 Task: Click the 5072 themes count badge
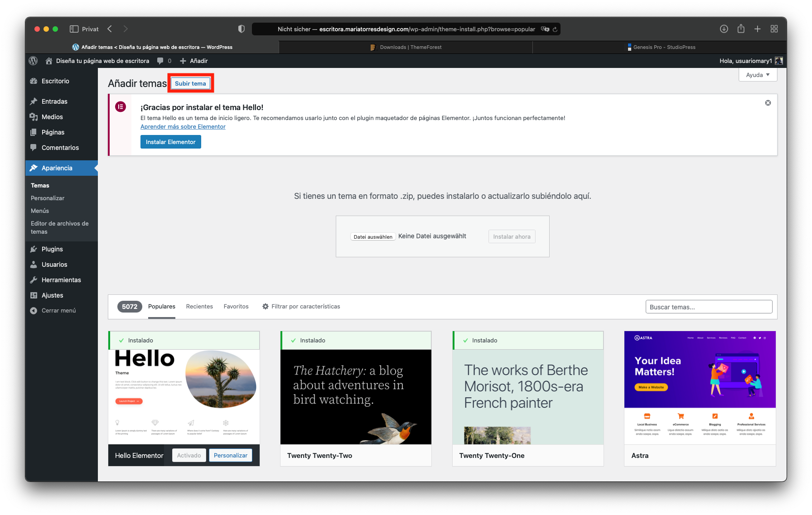point(130,307)
